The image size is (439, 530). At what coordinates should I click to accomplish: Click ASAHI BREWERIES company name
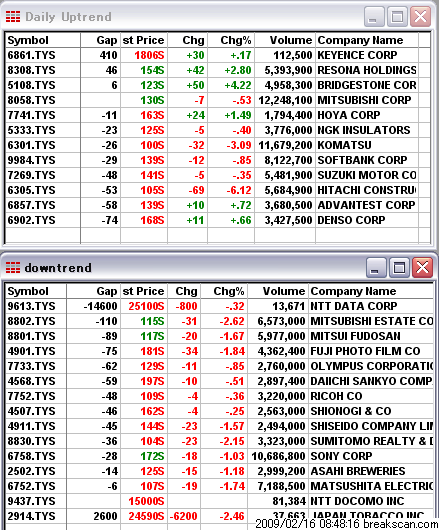point(358,471)
